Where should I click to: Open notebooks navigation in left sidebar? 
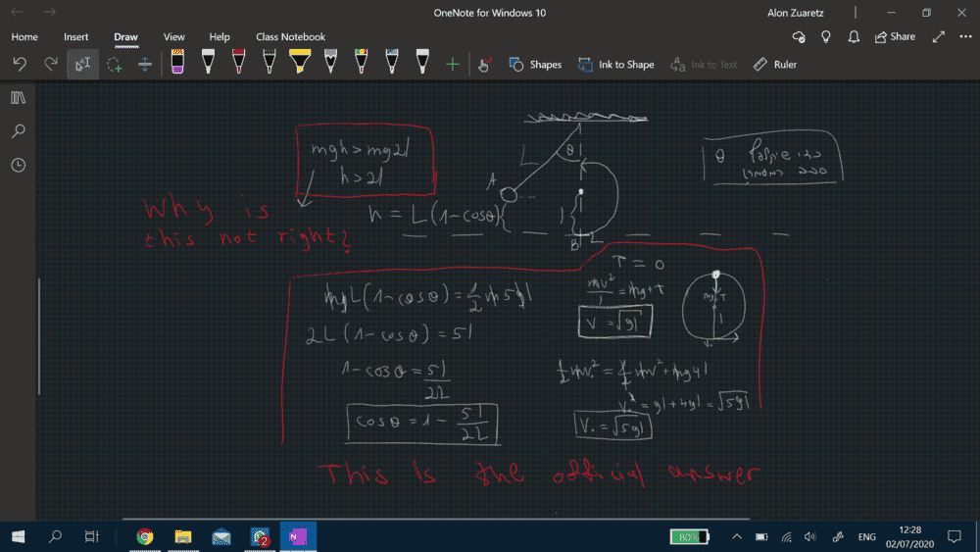[x=18, y=98]
